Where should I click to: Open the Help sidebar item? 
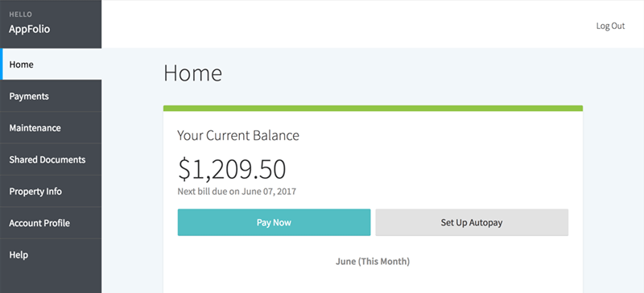tap(51, 255)
